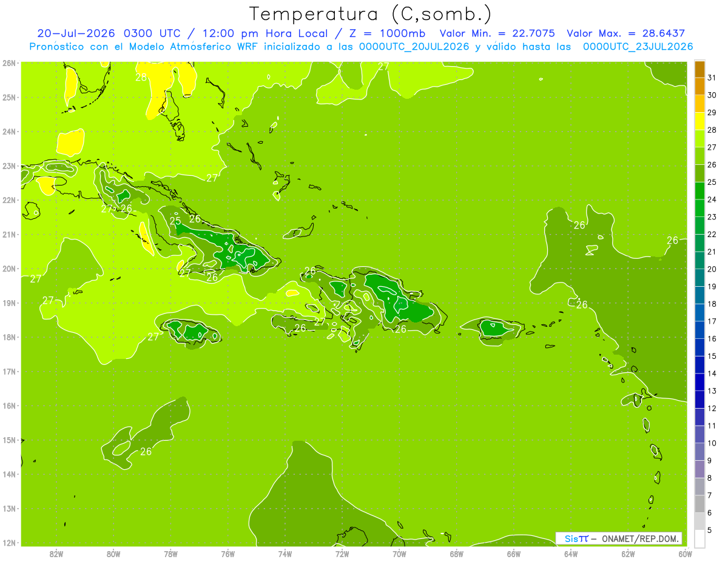Click the colorbar legend value "15"
This screenshot has height=562, width=728.
click(712, 356)
